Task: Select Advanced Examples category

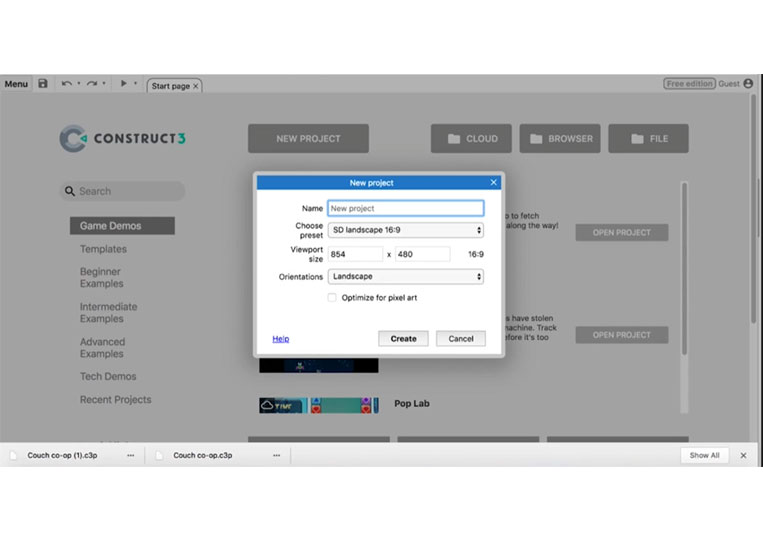Action: (102, 347)
